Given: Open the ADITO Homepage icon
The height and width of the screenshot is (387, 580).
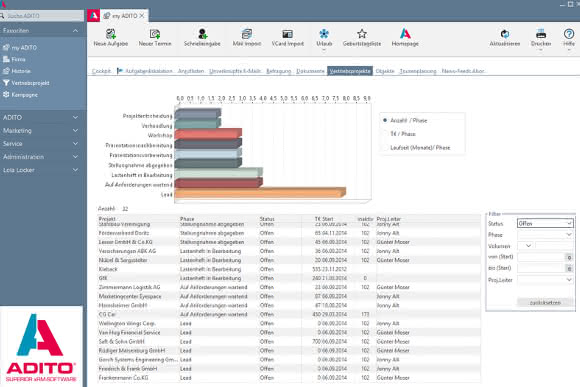Looking at the screenshot, I should pyautogui.click(x=405, y=34).
